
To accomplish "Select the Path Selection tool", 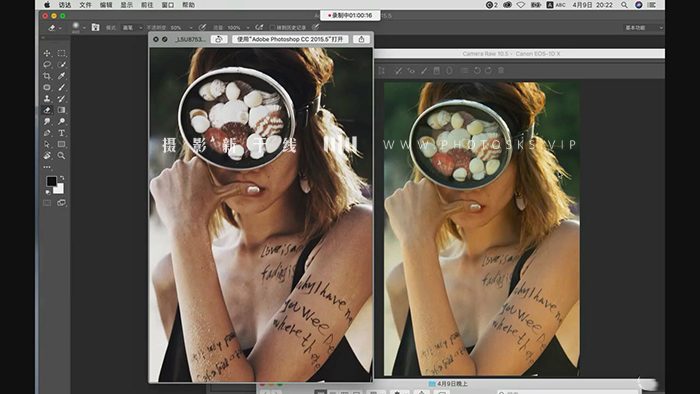I will pyautogui.click(x=47, y=144).
